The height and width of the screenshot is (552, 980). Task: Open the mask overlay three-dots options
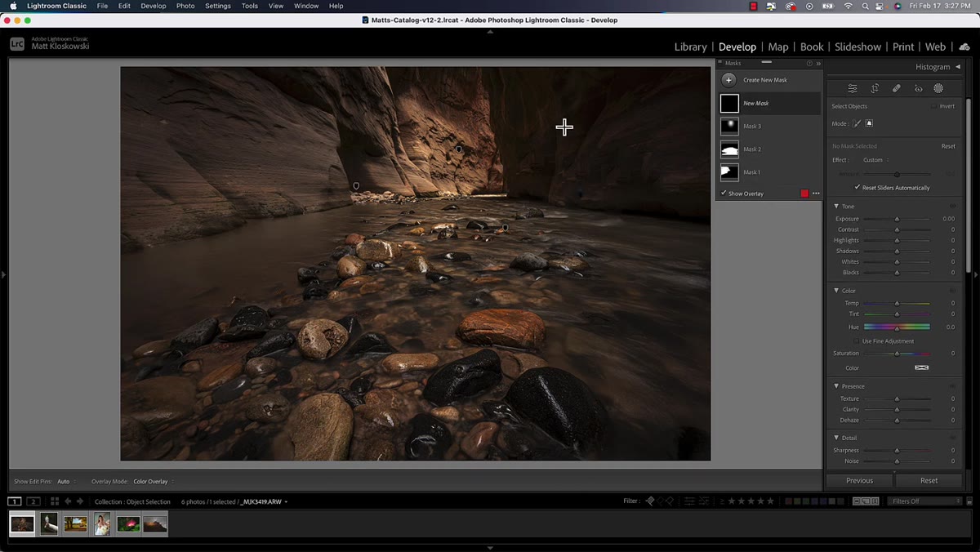(x=816, y=194)
